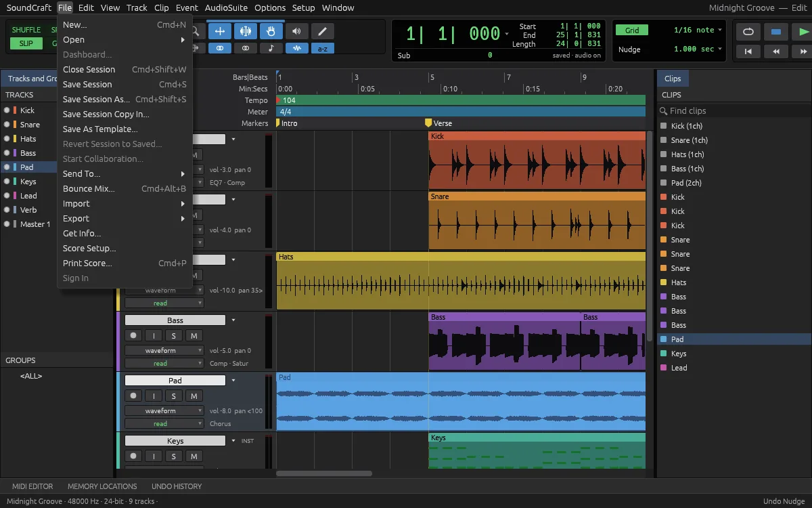
Task: Toggle the blue link selection button
Action: [x=219, y=49]
